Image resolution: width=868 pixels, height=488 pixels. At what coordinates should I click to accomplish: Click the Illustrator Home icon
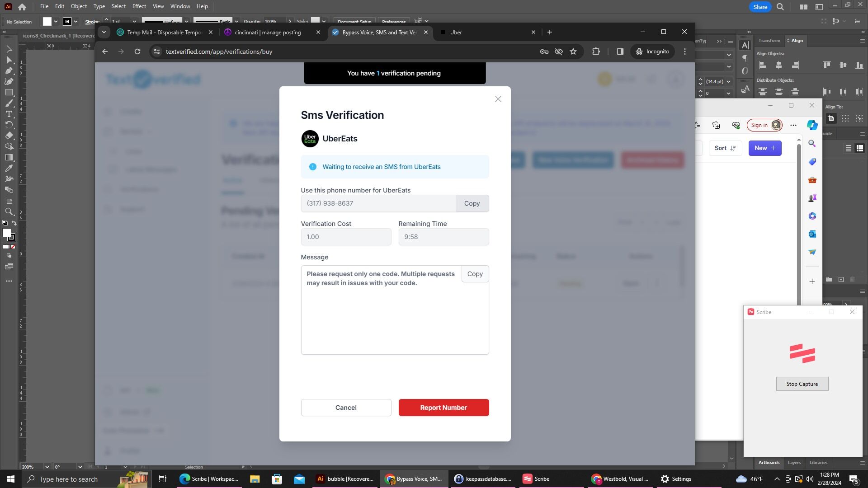(x=22, y=7)
